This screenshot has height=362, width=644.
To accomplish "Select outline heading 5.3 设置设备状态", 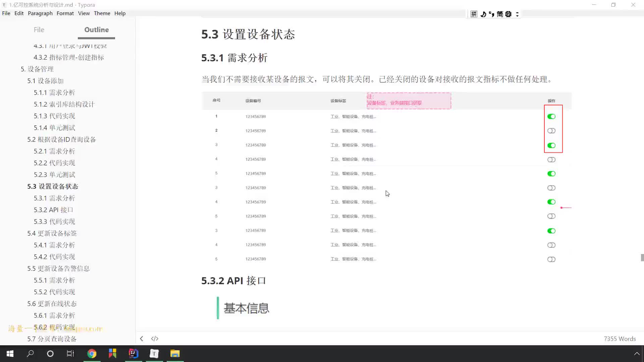I will (x=53, y=186).
